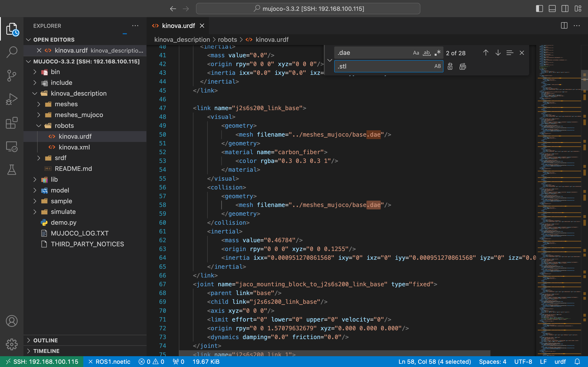Expand the meshes_mujoco folder
The image size is (588, 367).
(79, 115)
